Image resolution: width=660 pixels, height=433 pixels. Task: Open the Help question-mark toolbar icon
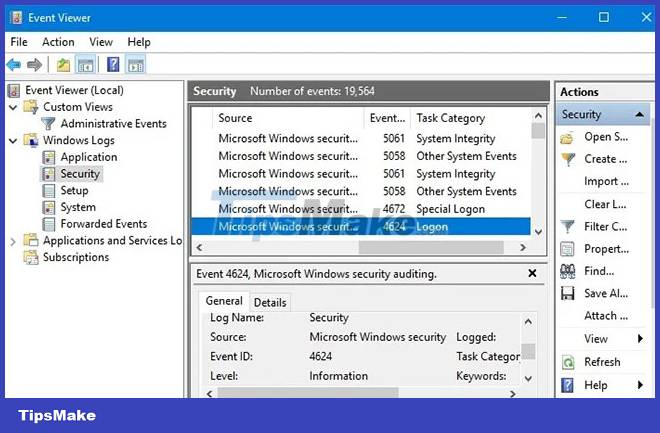click(113, 65)
